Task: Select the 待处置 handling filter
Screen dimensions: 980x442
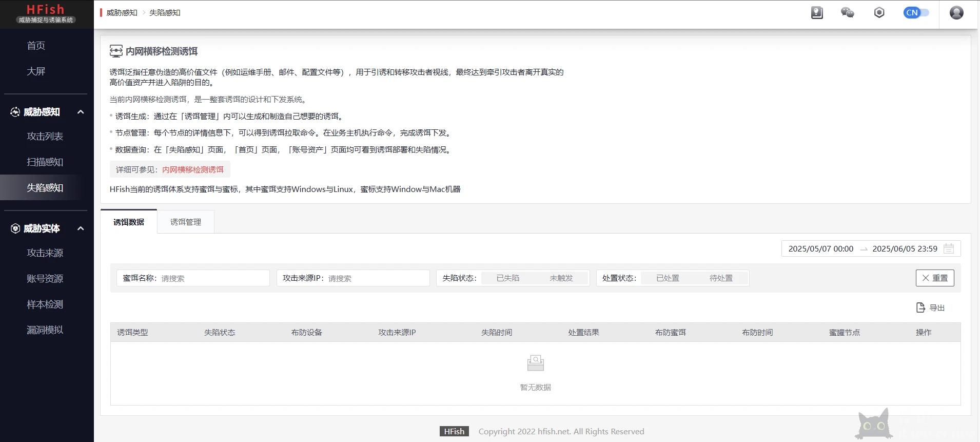Action: 721,278
